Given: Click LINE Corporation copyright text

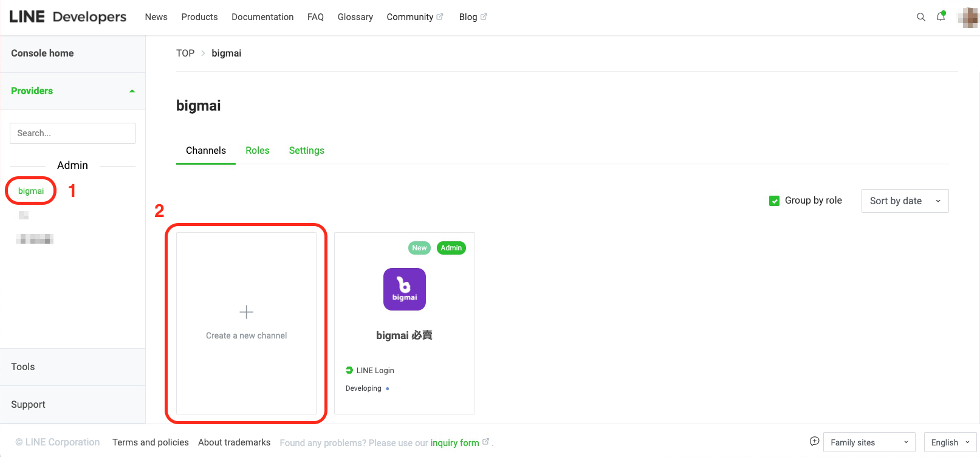Looking at the screenshot, I should (x=58, y=442).
